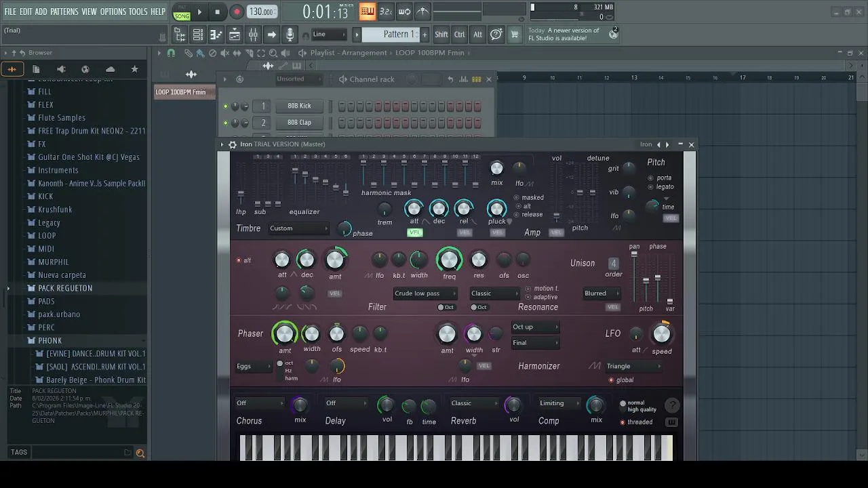
Task: Arm recording with the red record button
Action: point(237,12)
